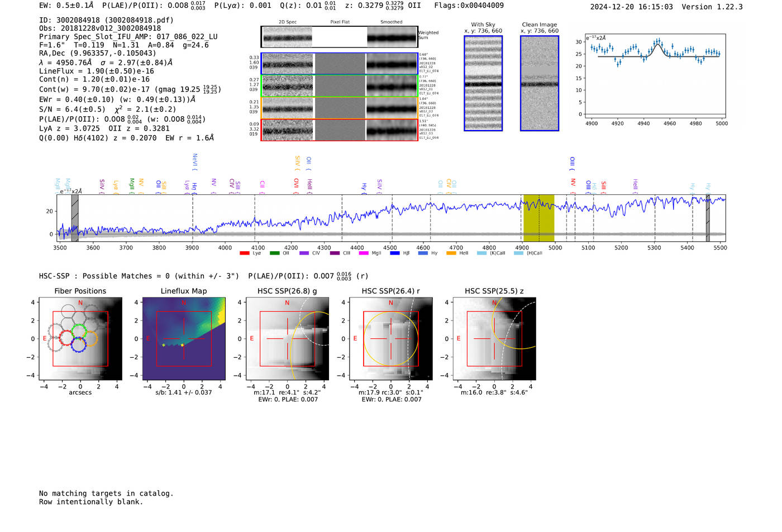The width and height of the screenshot is (782, 532).
Task: Click the "Row intentionally blank." text
Action: pos(91,502)
